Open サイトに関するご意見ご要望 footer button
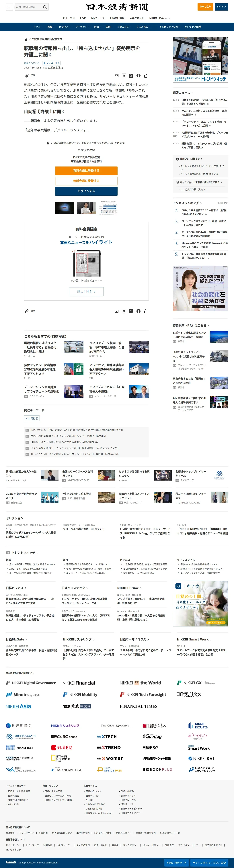The height and width of the screenshot is (868, 234). click(209, 863)
